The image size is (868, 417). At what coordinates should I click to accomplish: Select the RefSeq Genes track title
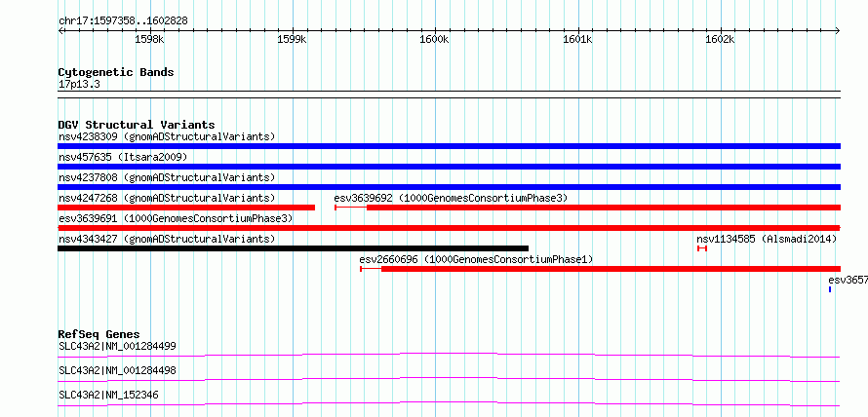point(99,334)
